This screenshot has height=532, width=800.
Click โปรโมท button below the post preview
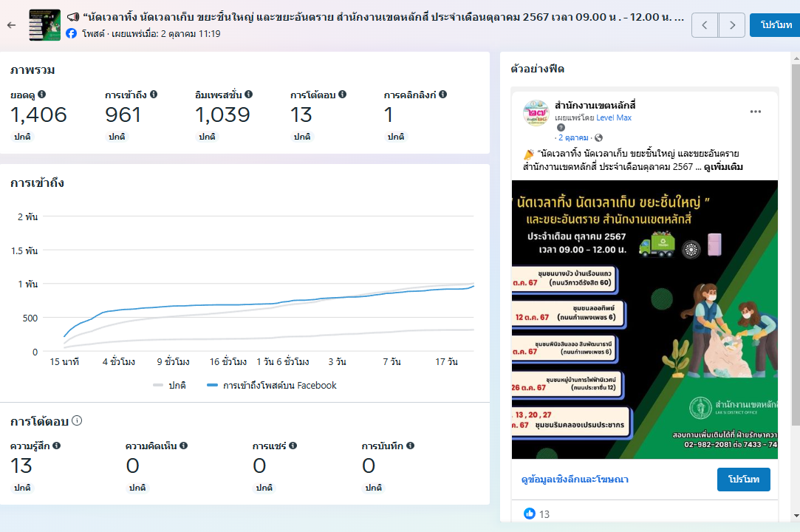[743, 480]
